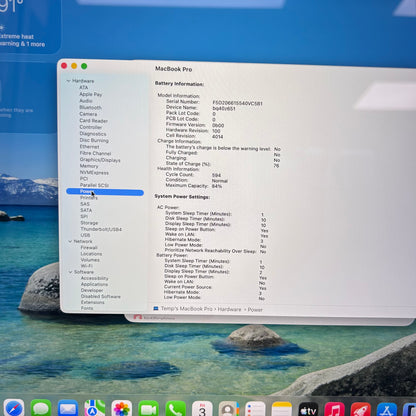
Task: Open FaceTime from the Dock
Action: [x=148, y=408]
